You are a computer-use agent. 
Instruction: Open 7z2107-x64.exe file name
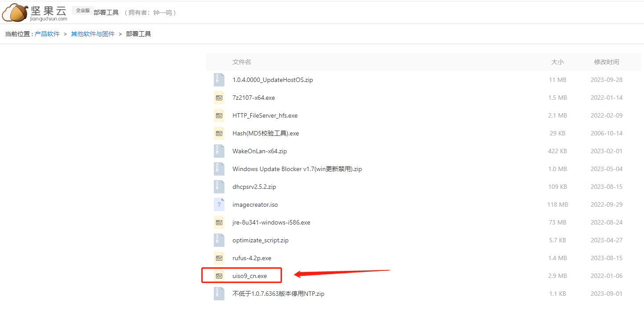254,98
